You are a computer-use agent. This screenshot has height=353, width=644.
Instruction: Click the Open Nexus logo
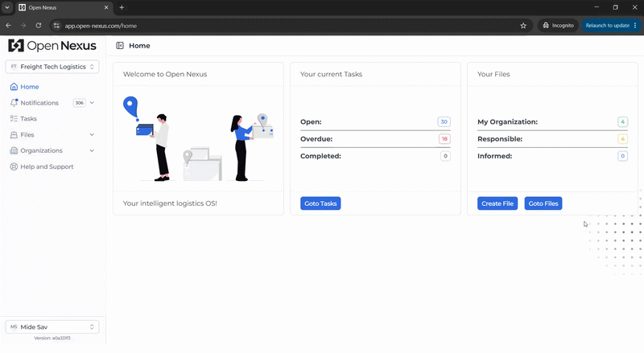(x=52, y=46)
